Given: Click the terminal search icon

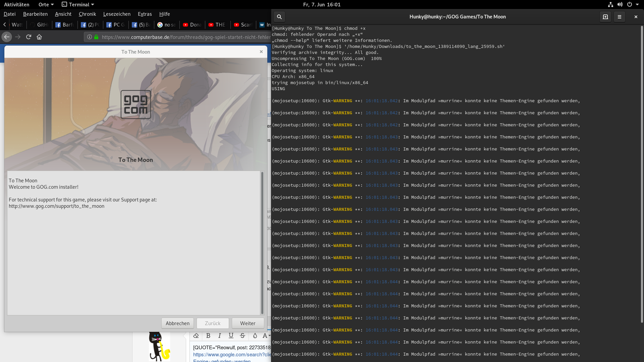Looking at the screenshot, I should [x=279, y=17].
